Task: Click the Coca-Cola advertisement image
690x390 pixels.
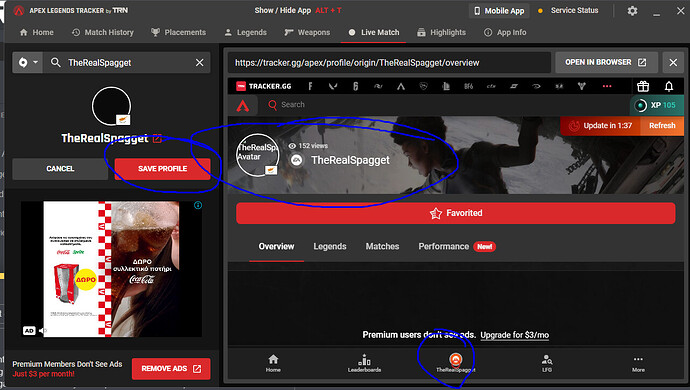Action: pos(111,269)
